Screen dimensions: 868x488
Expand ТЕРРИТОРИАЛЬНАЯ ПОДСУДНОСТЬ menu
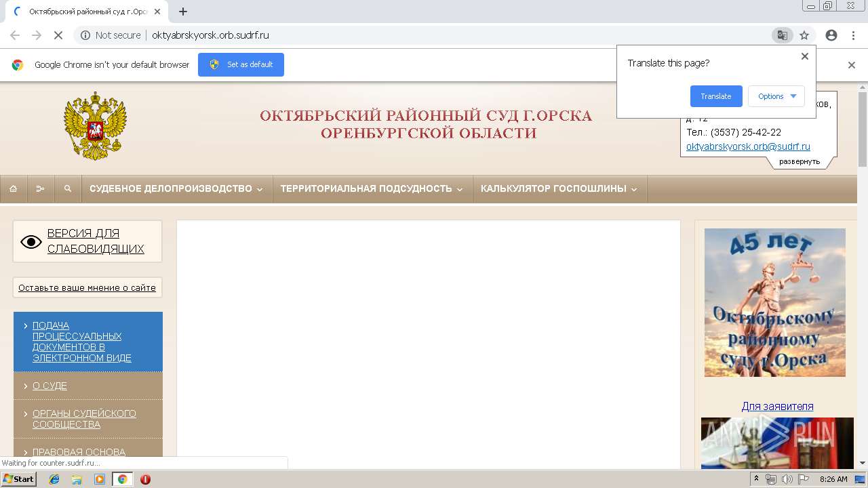[372, 189]
